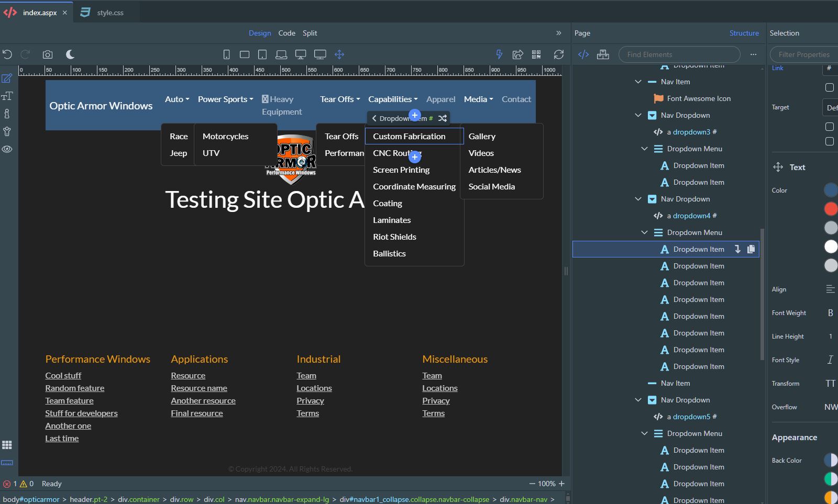Toggle dark mode moon icon
838x504 pixels.
(x=70, y=54)
